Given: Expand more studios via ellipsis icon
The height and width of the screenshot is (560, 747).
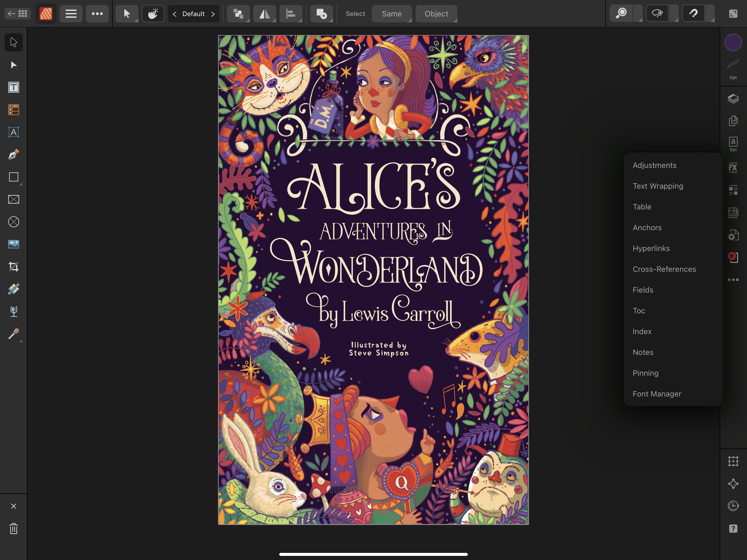Looking at the screenshot, I should coord(733,280).
